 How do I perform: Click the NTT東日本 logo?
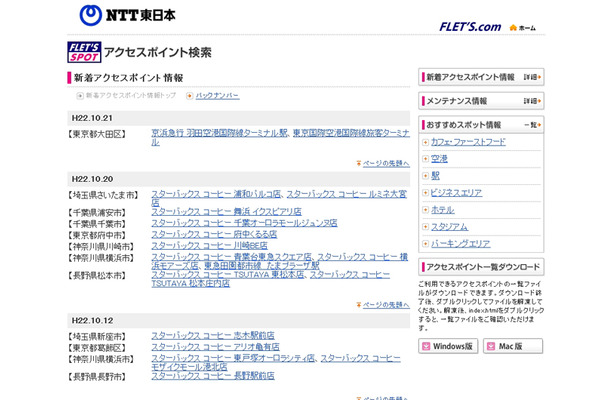[127, 15]
